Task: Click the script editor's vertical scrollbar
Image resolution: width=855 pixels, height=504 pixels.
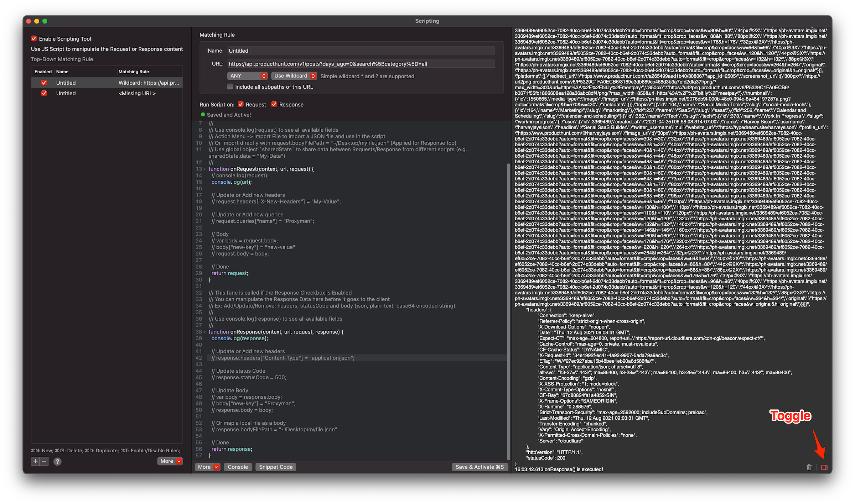Action: [509, 249]
